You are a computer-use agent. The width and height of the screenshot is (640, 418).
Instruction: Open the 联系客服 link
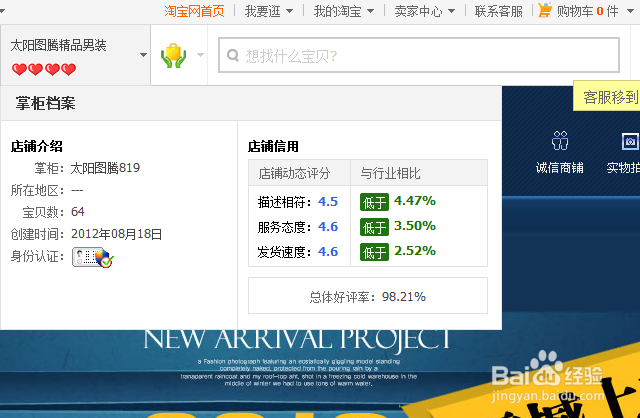498,11
